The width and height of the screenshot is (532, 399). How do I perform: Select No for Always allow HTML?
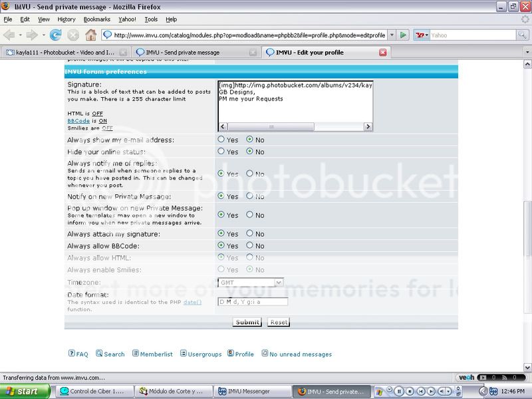tap(250, 257)
